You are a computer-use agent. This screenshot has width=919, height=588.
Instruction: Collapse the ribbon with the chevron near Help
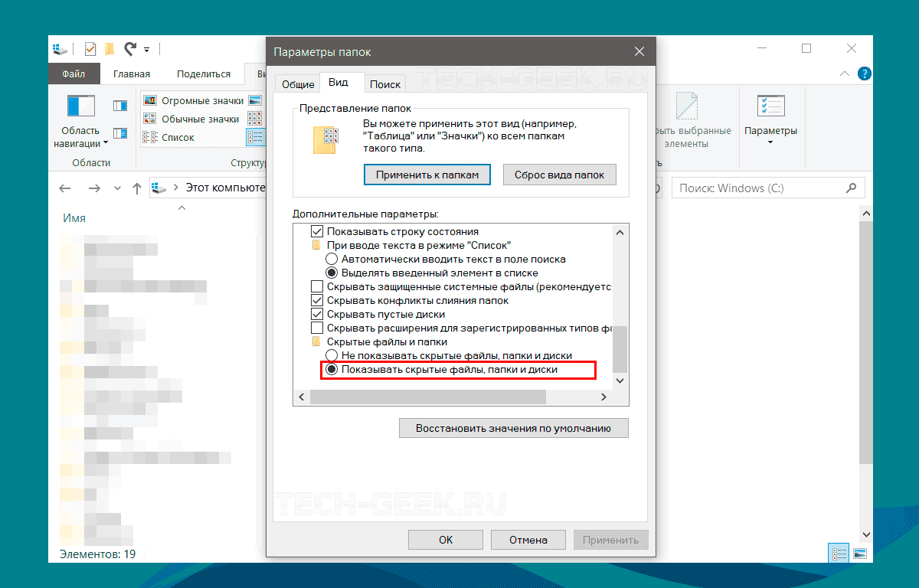pyautogui.click(x=844, y=74)
